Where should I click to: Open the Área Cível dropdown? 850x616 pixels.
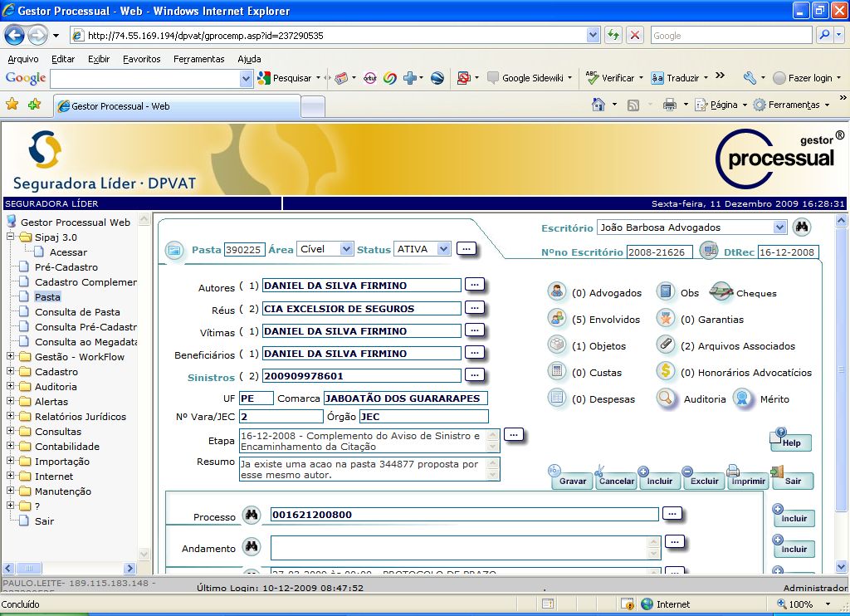point(346,249)
